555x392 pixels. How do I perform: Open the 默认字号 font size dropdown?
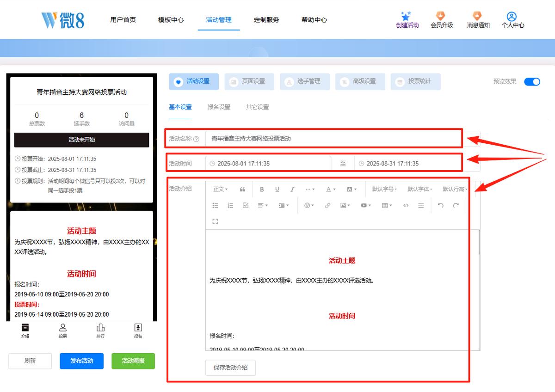pos(385,189)
